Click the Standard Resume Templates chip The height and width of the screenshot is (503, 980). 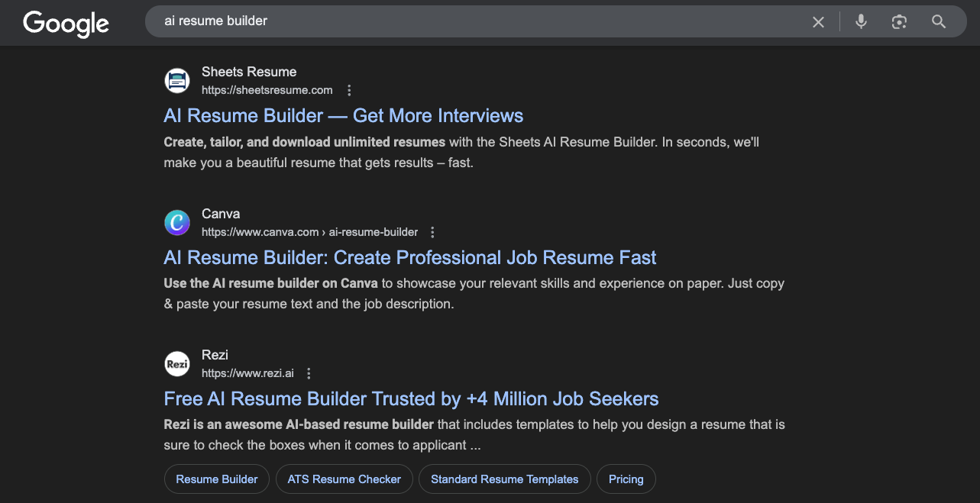click(505, 479)
